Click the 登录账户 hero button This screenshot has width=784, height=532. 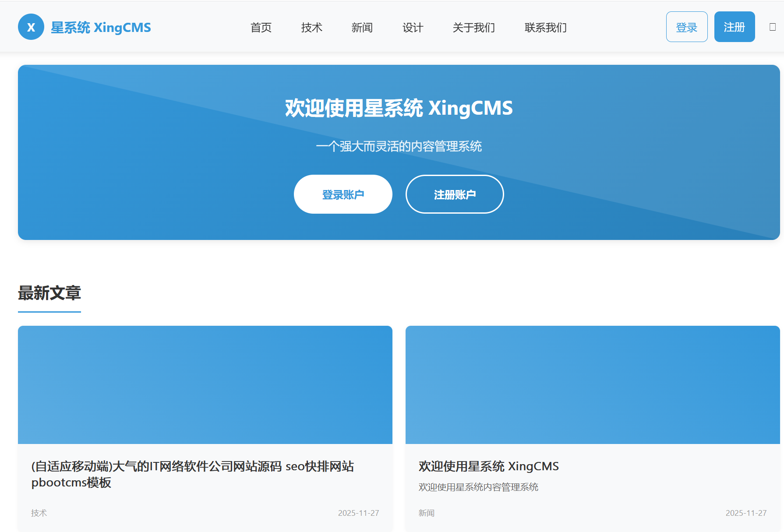(343, 194)
